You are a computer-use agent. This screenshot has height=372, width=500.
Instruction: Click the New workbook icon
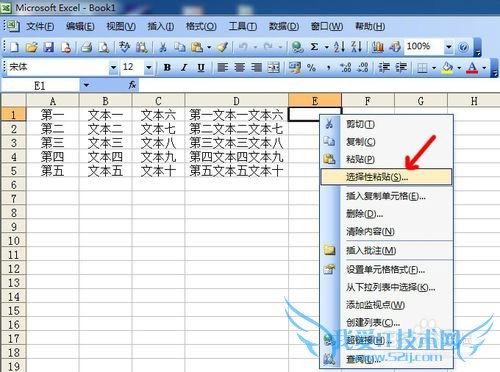point(14,47)
